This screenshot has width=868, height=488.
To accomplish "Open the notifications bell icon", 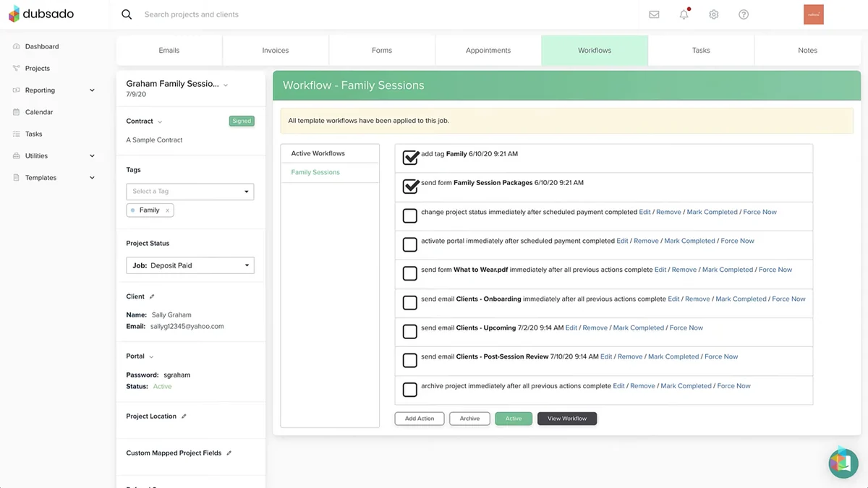I will click(x=684, y=14).
